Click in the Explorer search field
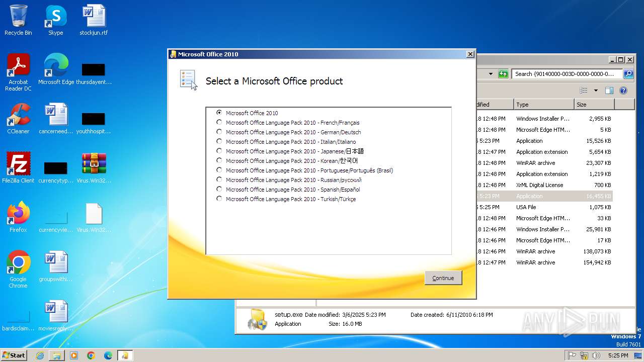This screenshot has height=362, width=644. point(567,74)
